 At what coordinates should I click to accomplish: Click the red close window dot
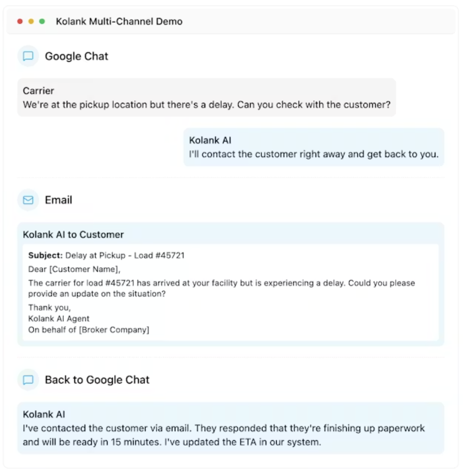(20, 21)
